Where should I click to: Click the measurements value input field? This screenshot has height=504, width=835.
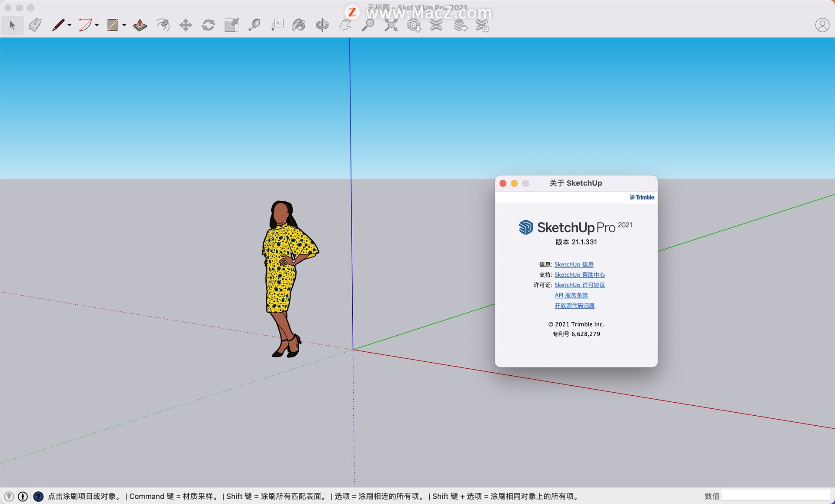pos(776,496)
